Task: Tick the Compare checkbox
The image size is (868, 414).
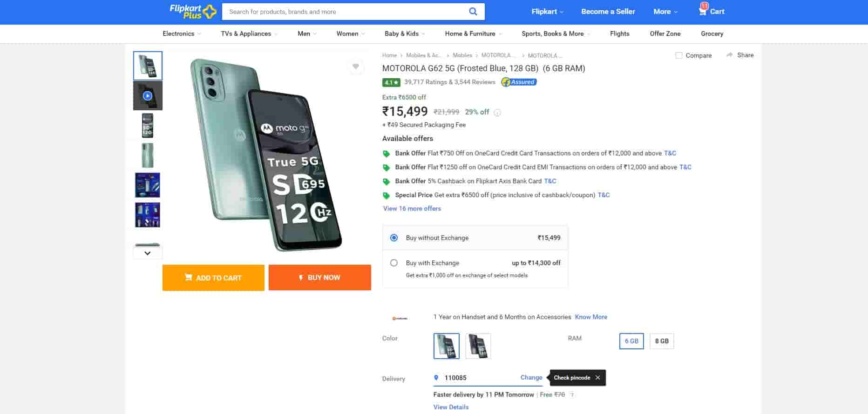Action: click(679, 55)
